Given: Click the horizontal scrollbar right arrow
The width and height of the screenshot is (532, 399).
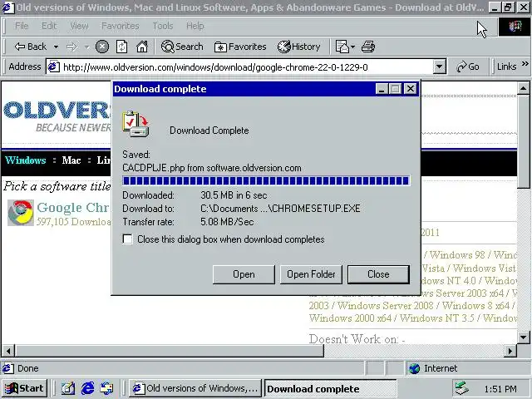Looking at the screenshot, I should pos(510,351).
